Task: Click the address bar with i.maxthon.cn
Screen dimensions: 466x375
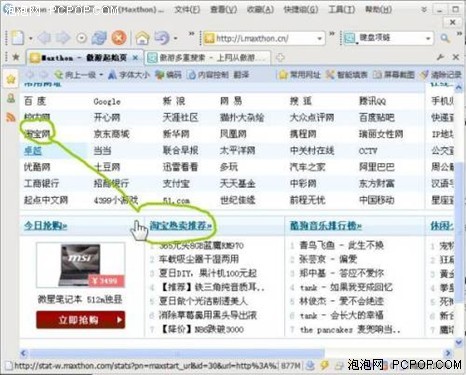Action: click(265, 38)
